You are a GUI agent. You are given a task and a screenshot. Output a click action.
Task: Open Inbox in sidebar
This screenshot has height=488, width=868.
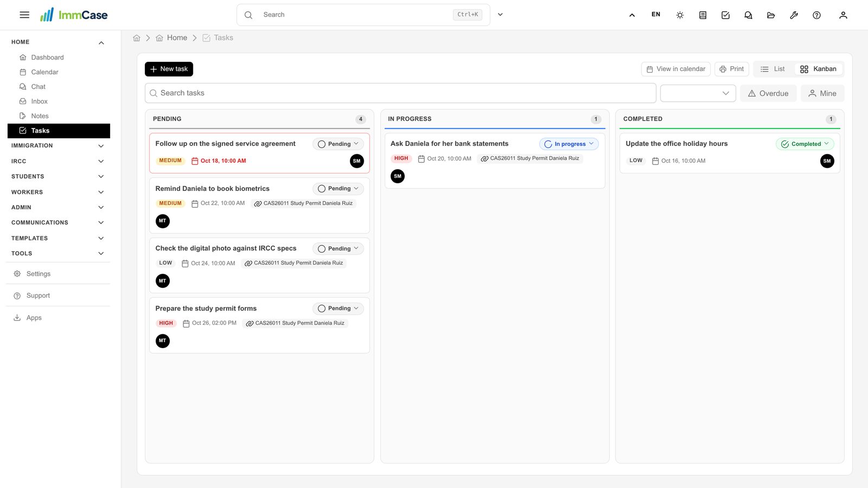click(59, 101)
